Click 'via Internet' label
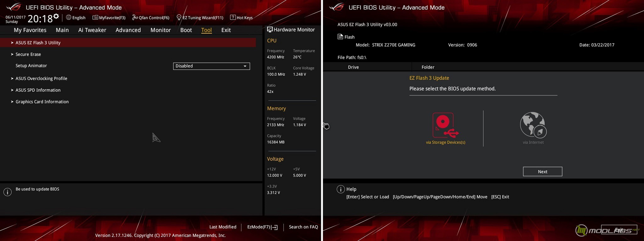 pyautogui.click(x=533, y=142)
